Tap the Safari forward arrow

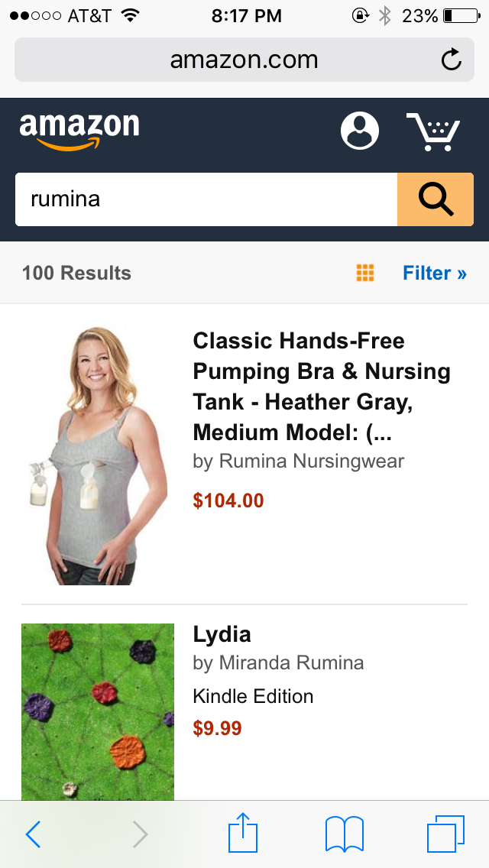tap(140, 834)
